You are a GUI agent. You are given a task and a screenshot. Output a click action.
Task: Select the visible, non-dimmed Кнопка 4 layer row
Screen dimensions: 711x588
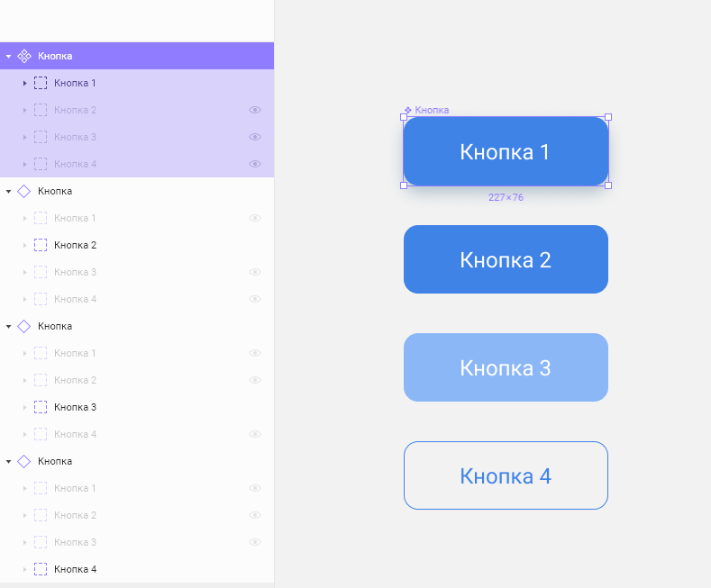[137, 569]
